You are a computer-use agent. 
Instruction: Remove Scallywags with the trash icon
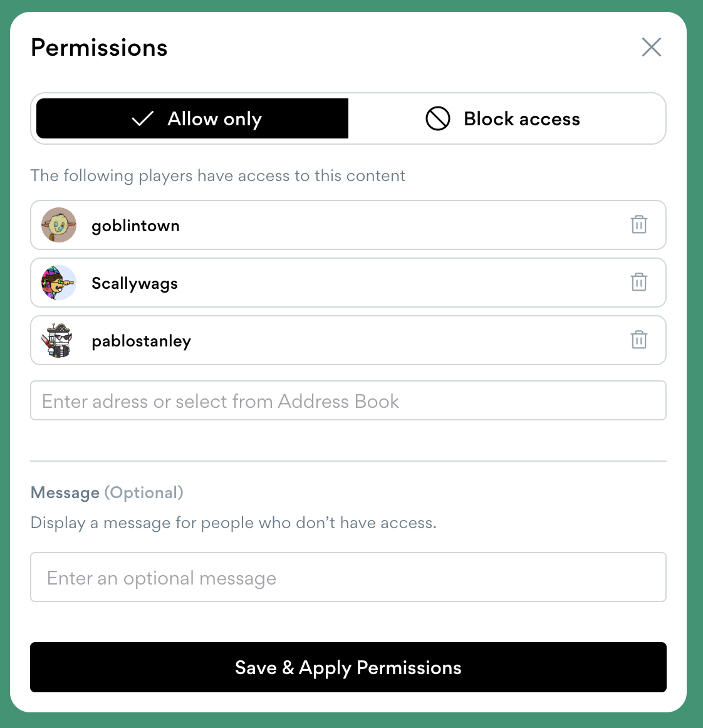click(638, 282)
